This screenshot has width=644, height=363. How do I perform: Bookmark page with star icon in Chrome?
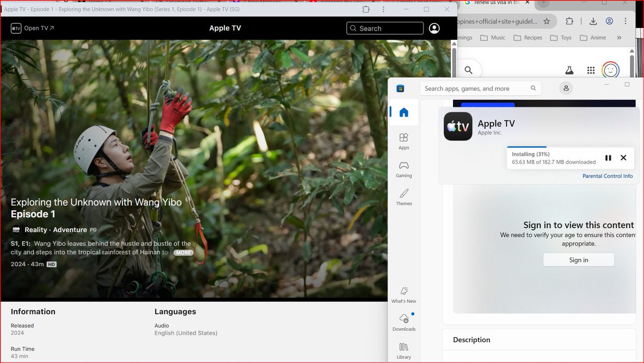tap(547, 21)
